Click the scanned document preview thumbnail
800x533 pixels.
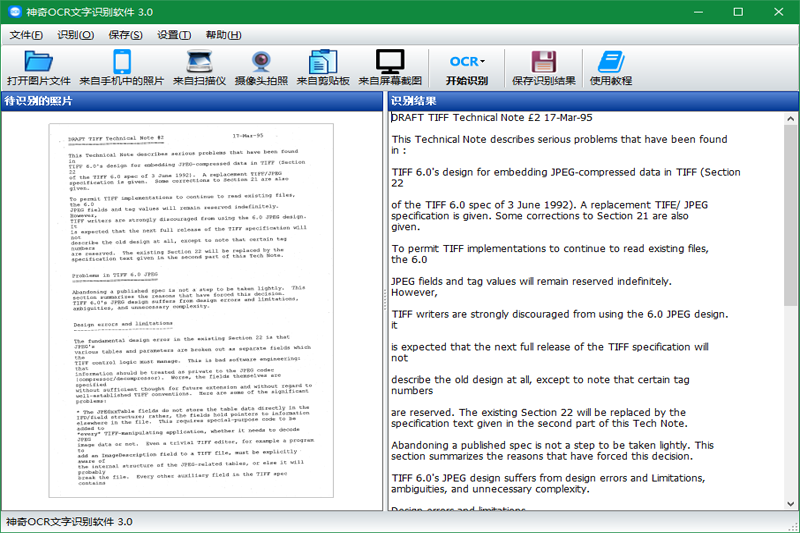click(x=191, y=310)
